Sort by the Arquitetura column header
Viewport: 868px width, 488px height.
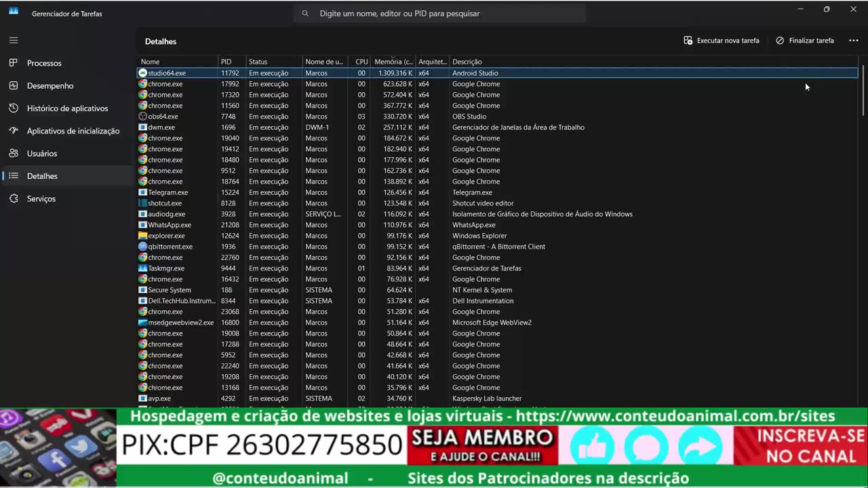pos(432,62)
